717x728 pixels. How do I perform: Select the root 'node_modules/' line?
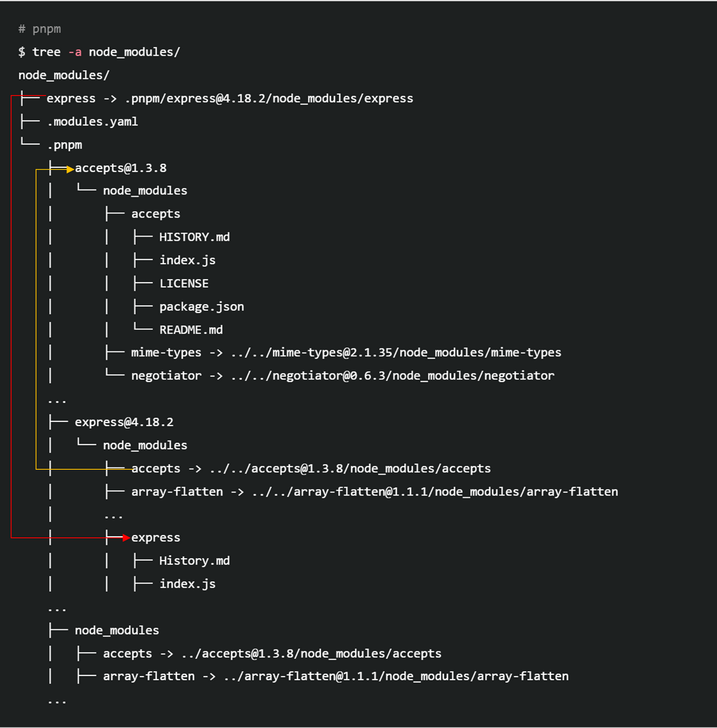(x=64, y=75)
